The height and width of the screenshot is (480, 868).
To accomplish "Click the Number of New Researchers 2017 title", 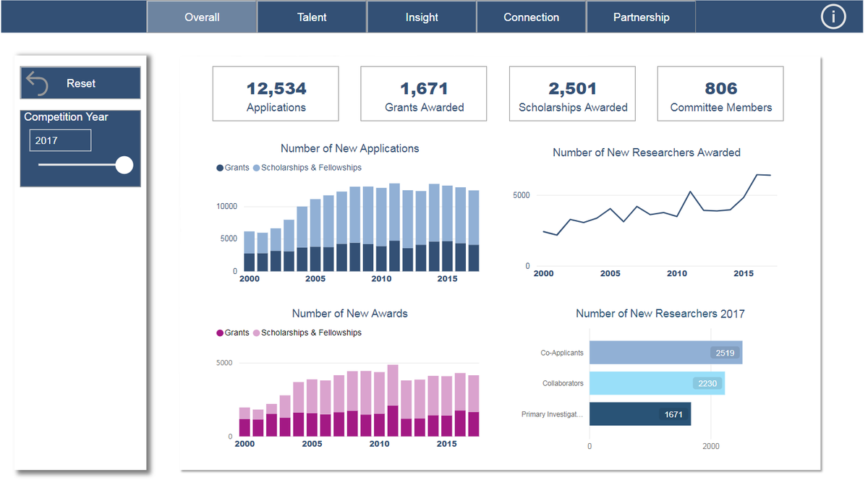I will click(660, 314).
